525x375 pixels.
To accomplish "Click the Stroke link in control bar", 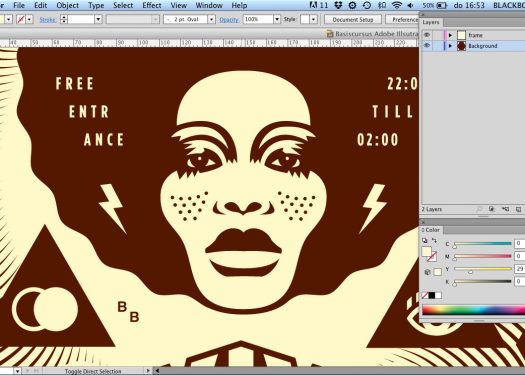I will pos(48,20).
